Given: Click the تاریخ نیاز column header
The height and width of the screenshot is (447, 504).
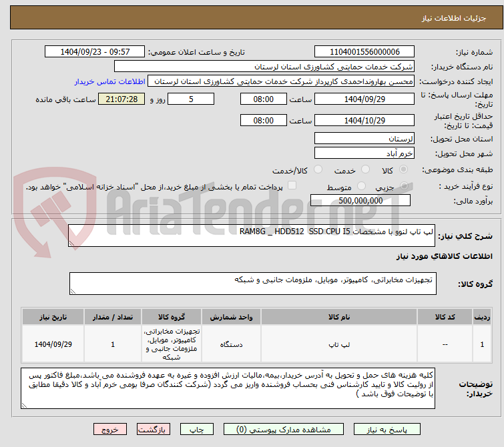Looking at the screenshot, I should pos(53,317).
